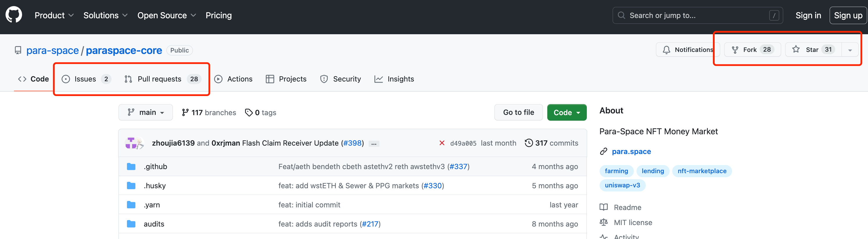
Task: Open the Readme link
Action: pyautogui.click(x=627, y=208)
